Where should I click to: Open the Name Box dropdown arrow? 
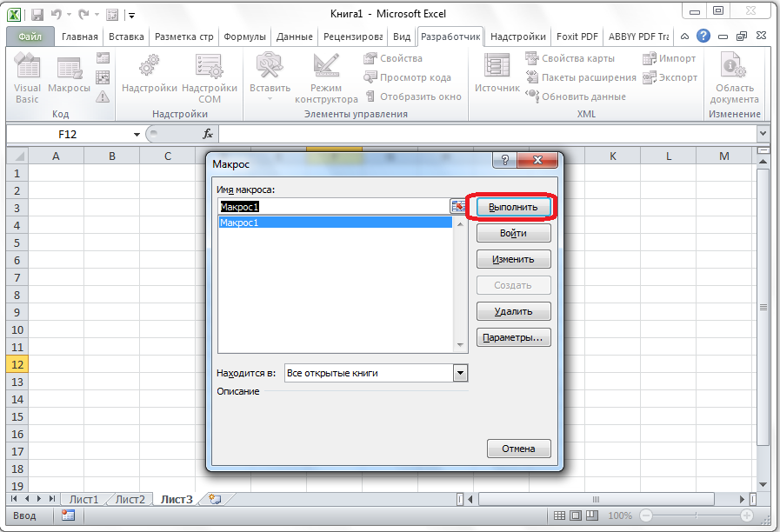(137, 134)
